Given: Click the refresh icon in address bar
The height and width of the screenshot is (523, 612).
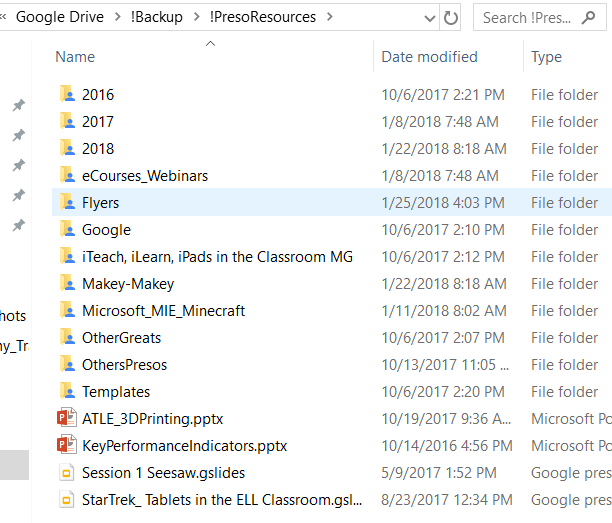Looking at the screenshot, I should (450, 18).
